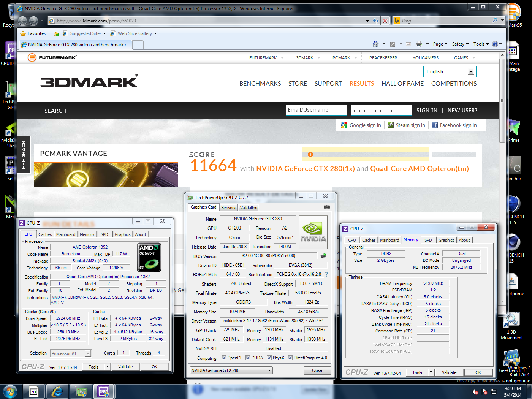The height and width of the screenshot is (399, 532).
Task: Switch to the Validation tab in GPU-Z
Action: tap(249, 208)
